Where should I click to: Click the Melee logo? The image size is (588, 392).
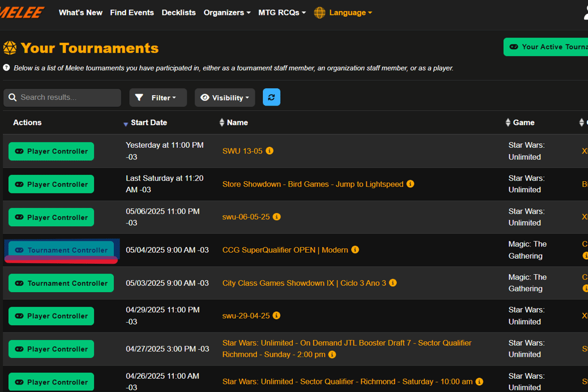[x=22, y=13]
